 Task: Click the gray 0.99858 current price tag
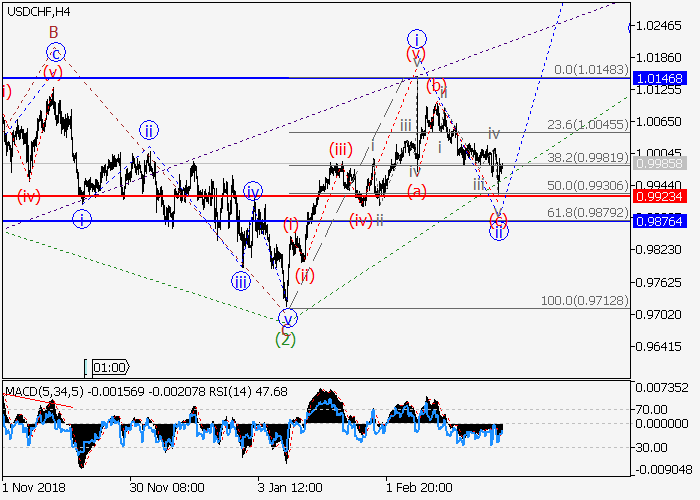pos(658,163)
